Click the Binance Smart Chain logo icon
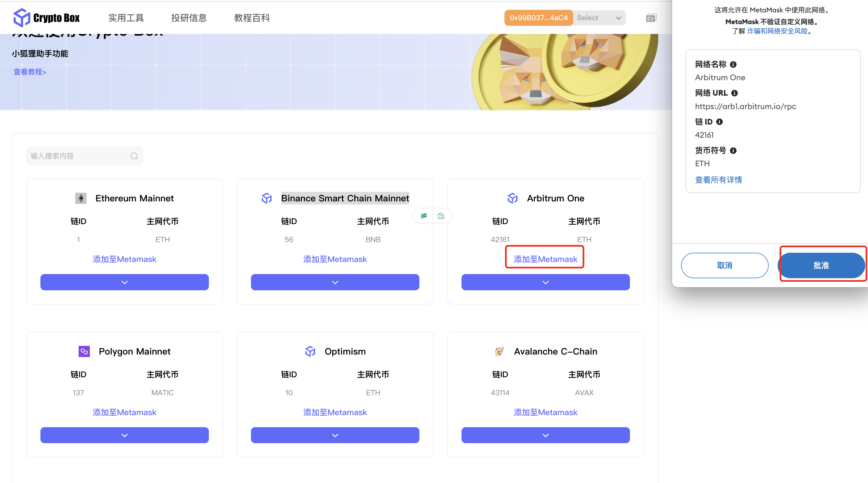The height and width of the screenshot is (483, 868). [266, 198]
